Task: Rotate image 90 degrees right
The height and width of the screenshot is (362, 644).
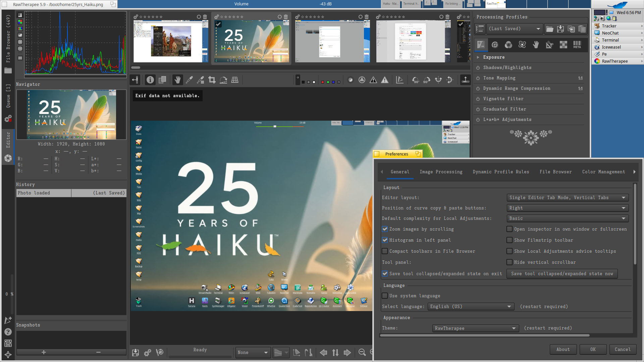Action: [427, 80]
